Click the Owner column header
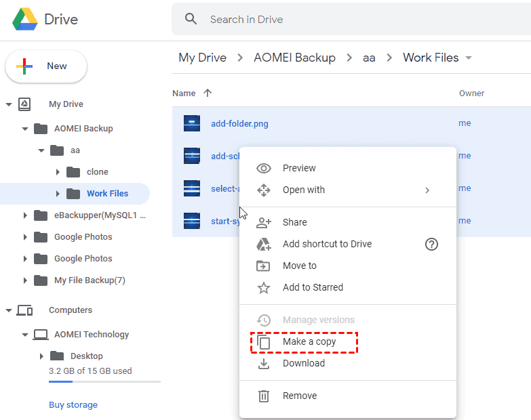This screenshot has height=420, width=531. (471, 93)
